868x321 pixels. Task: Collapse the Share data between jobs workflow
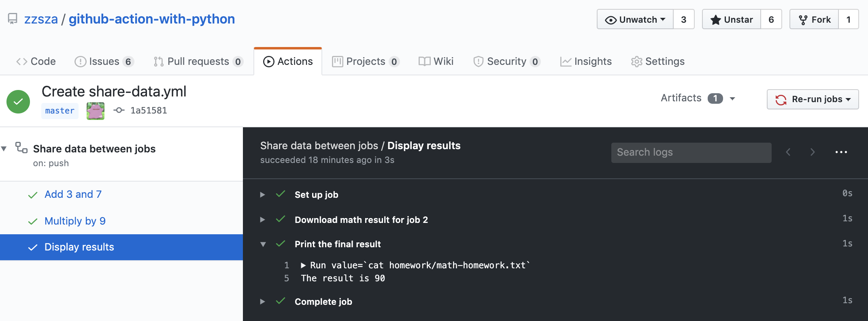(4, 149)
